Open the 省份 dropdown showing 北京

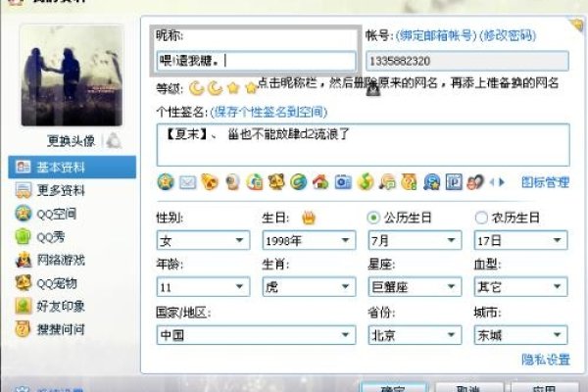pyautogui.click(x=415, y=335)
